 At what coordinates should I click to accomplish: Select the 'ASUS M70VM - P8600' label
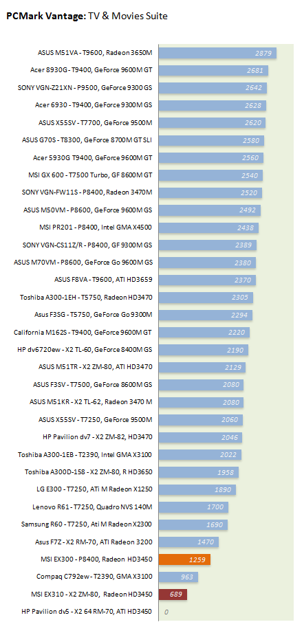click(x=83, y=263)
